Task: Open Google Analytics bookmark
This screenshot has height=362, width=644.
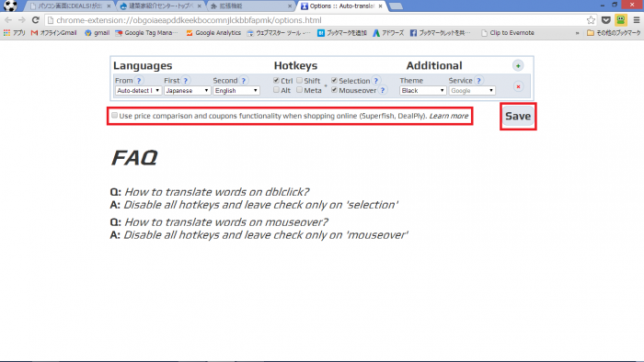Action: pyautogui.click(x=213, y=33)
